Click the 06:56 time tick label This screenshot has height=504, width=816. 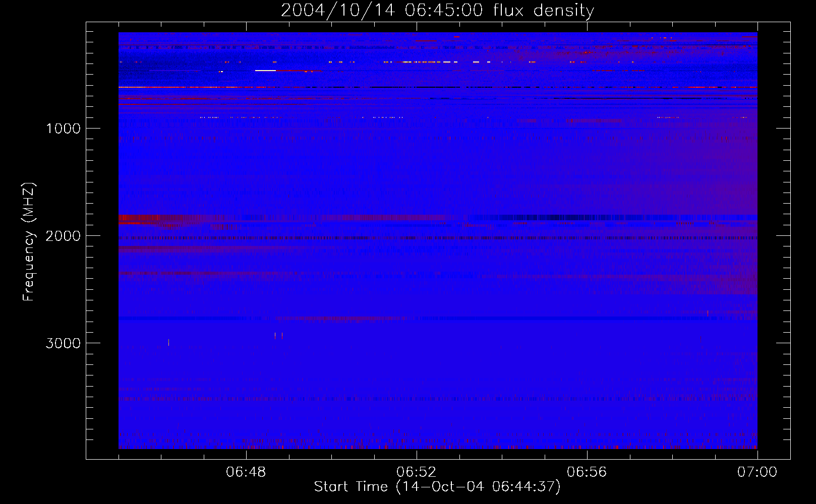pyautogui.click(x=587, y=472)
